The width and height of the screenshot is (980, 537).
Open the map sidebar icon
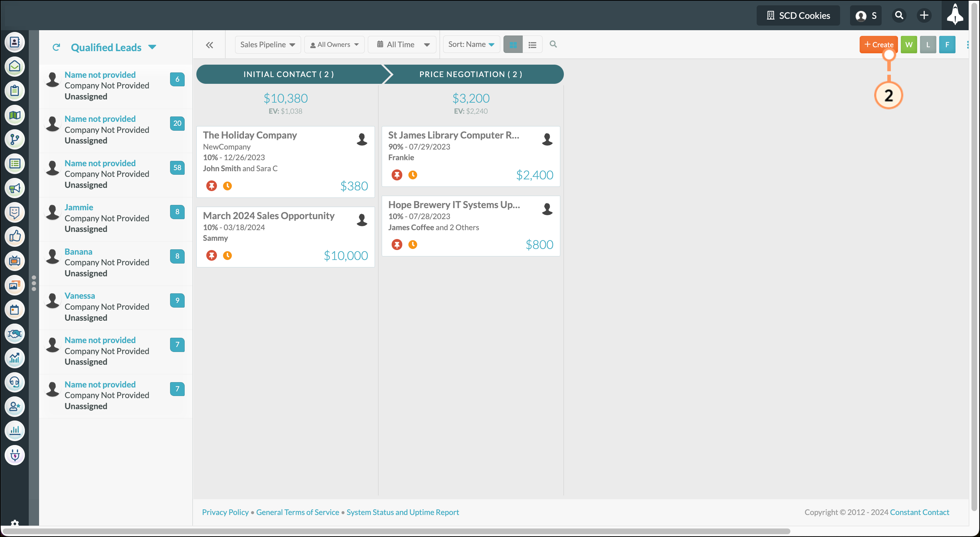15,115
